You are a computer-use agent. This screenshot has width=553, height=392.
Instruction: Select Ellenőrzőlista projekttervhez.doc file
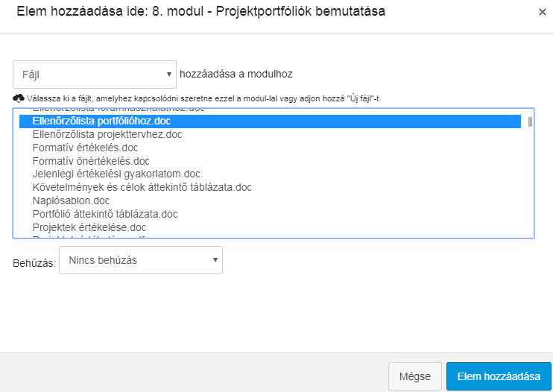click(x=270, y=134)
